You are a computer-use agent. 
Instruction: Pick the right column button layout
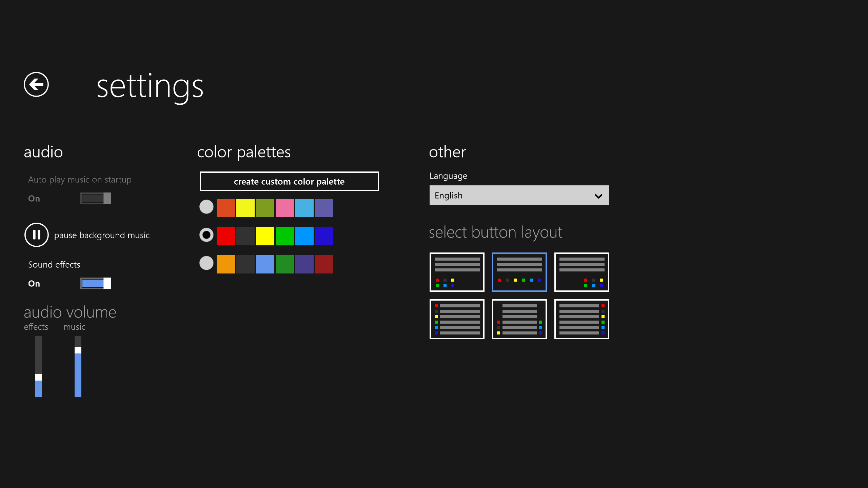(x=581, y=319)
